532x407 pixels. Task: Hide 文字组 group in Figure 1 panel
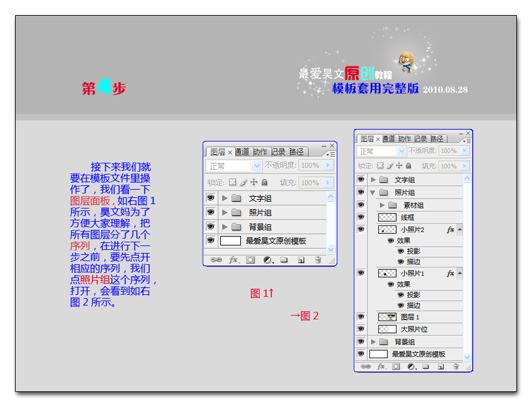click(x=211, y=198)
